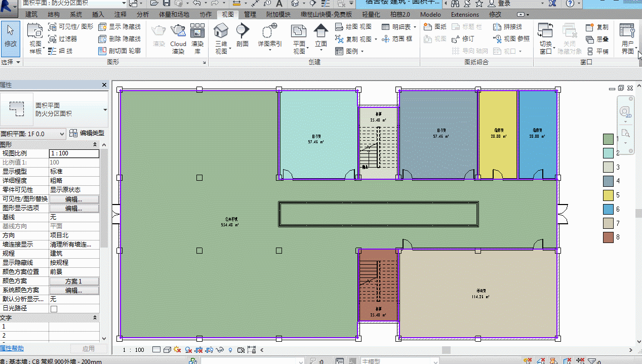Click 显示隐藏线 (Show Hidden Lines)

point(119,26)
